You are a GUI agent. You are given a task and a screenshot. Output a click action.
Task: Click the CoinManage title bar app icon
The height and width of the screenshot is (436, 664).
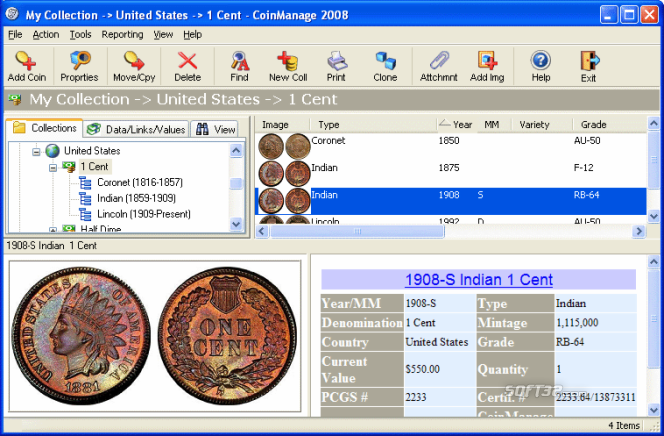click(x=12, y=14)
